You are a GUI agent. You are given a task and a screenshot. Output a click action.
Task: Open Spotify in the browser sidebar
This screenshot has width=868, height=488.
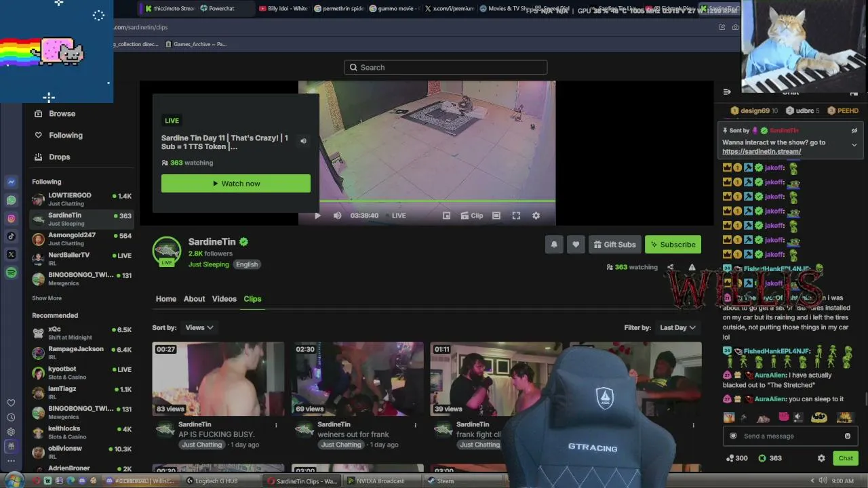point(11,272)
